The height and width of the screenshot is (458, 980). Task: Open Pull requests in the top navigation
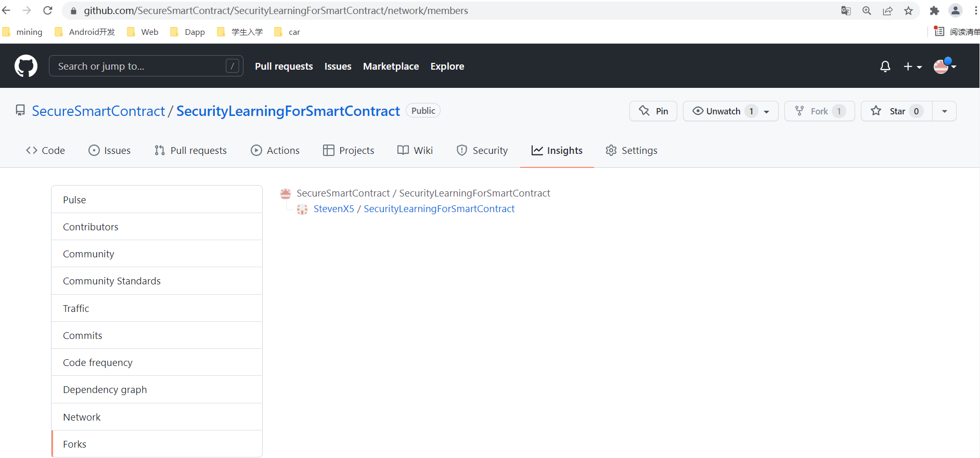(284, 67)
